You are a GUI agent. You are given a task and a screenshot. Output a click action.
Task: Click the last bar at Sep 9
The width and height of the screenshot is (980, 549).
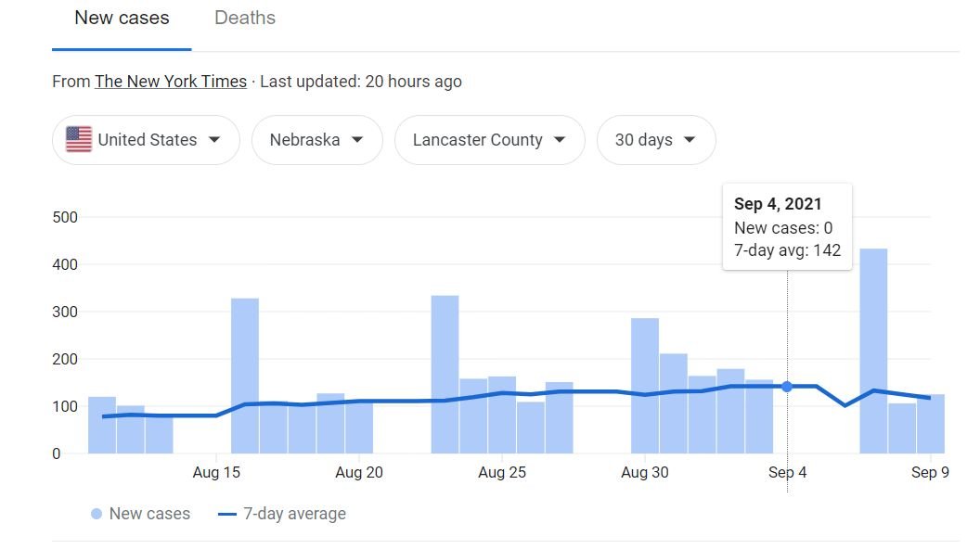(x=931, y=424)
